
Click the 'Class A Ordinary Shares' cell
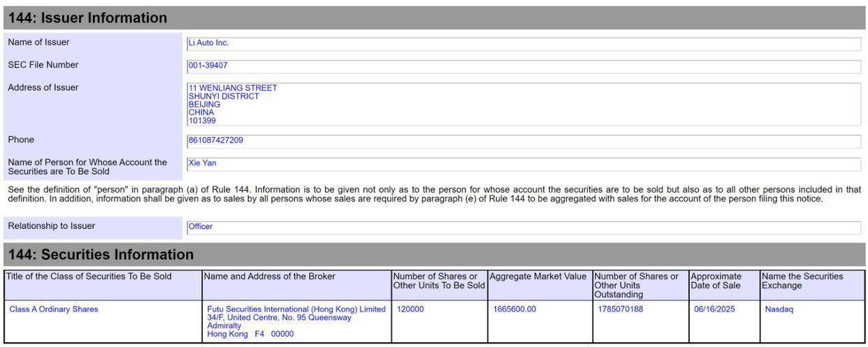103,322
